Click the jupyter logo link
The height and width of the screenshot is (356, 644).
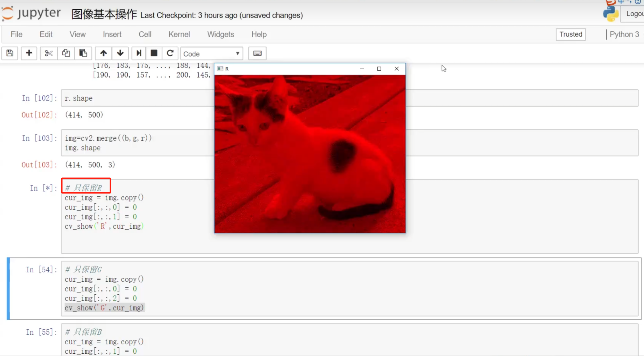pos(31,13)
